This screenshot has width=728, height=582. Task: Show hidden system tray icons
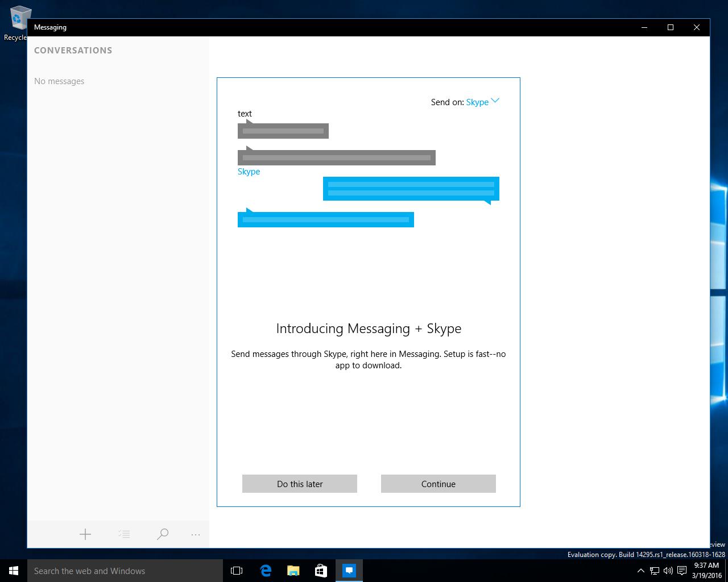(x=641, y=571)
